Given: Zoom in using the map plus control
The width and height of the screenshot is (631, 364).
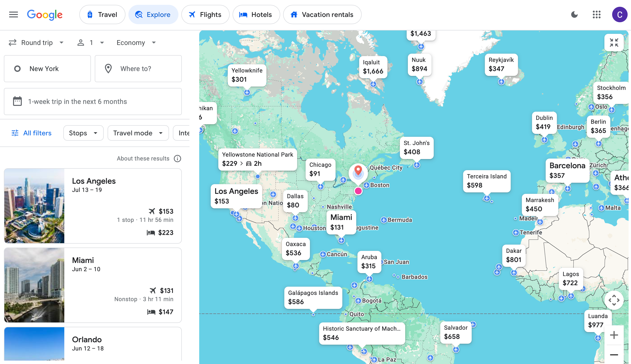Looking at the screenshot, I should point(614,335).
